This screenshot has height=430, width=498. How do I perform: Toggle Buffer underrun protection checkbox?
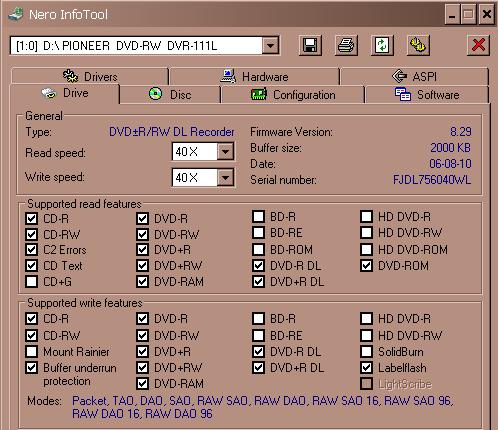click(31, 368)
